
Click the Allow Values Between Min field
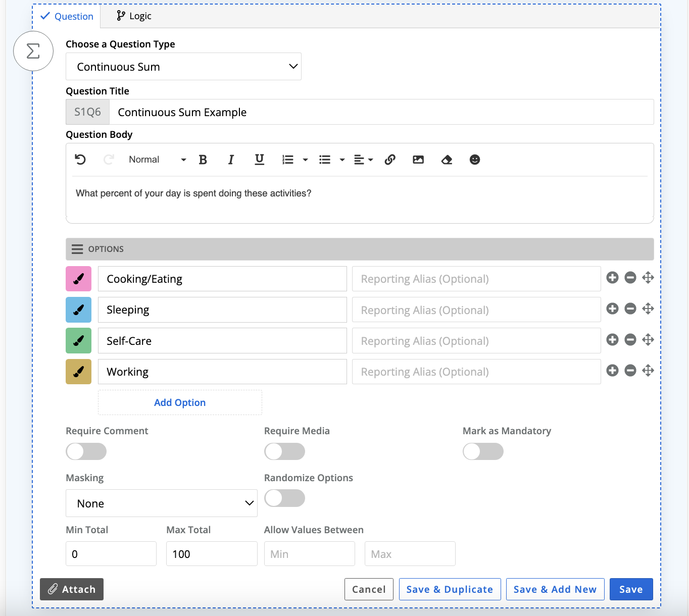310,554
